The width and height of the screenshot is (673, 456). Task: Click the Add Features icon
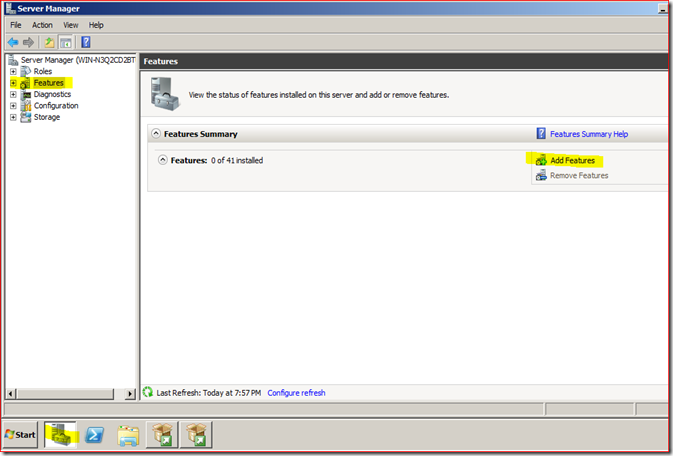541,160
